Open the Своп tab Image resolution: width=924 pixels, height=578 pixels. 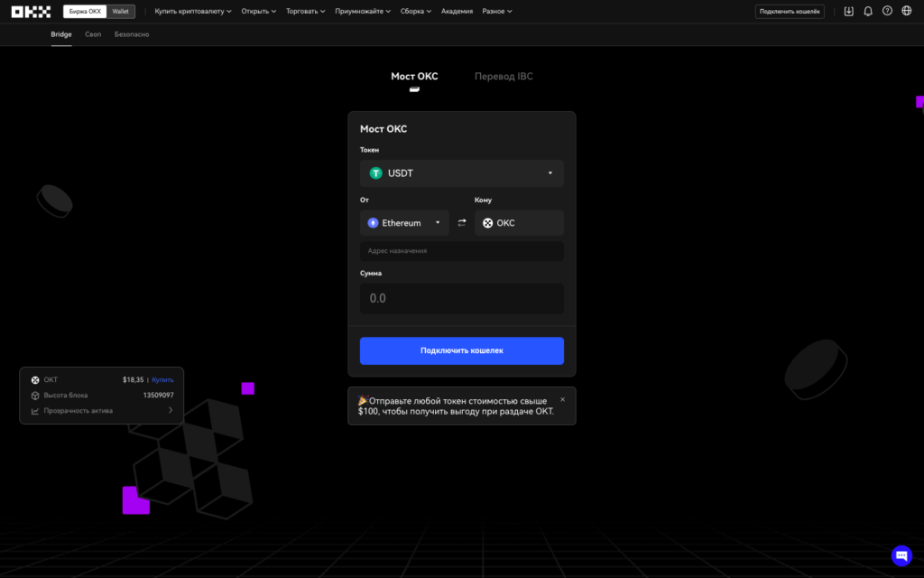coord(93,34)
